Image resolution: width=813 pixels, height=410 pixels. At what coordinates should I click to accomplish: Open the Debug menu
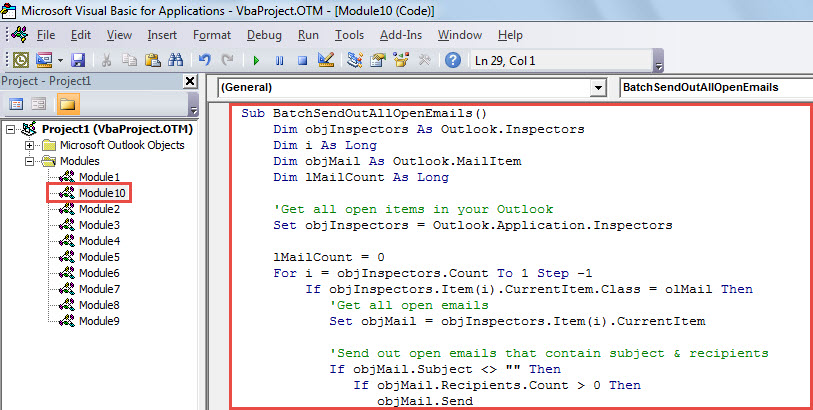(264, 35)
